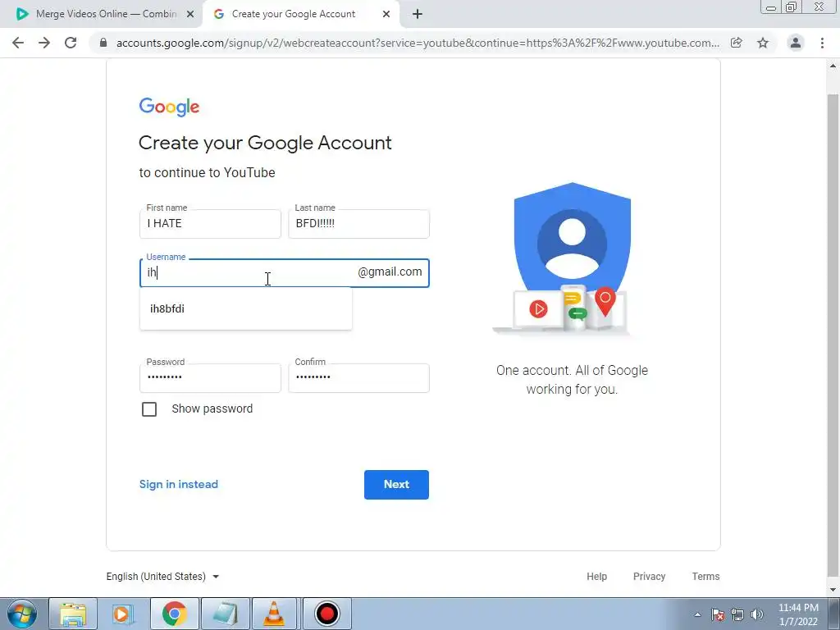Screen dimensions: 840x630
Task: Open the Terms link in the footer
Action: coord(705,577)
